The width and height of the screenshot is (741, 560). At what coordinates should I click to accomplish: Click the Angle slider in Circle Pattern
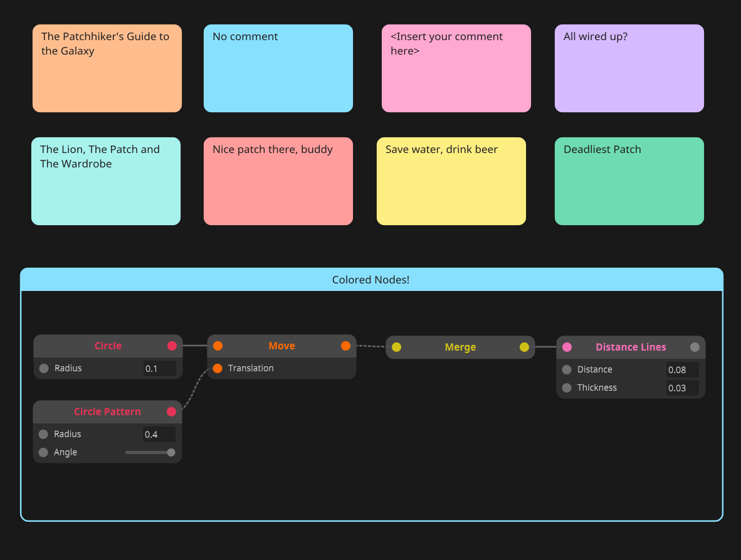[x=150, y=452]
